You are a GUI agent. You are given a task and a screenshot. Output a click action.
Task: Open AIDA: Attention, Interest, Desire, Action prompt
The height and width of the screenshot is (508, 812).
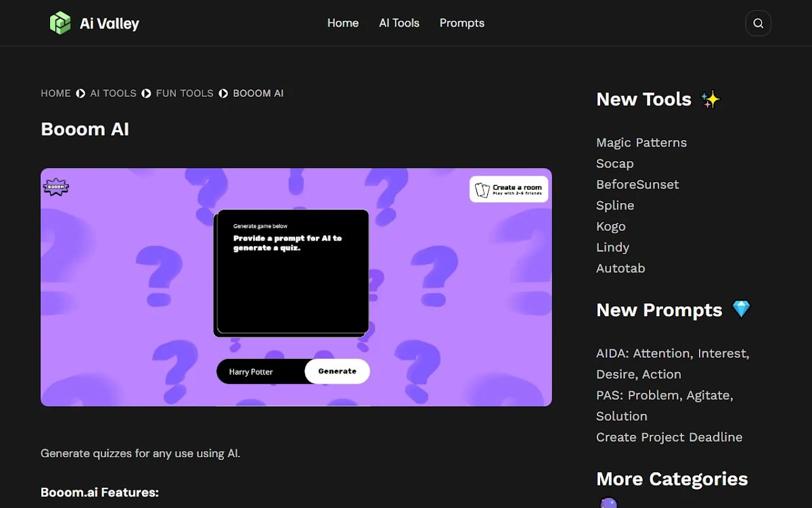click(673, 364)
